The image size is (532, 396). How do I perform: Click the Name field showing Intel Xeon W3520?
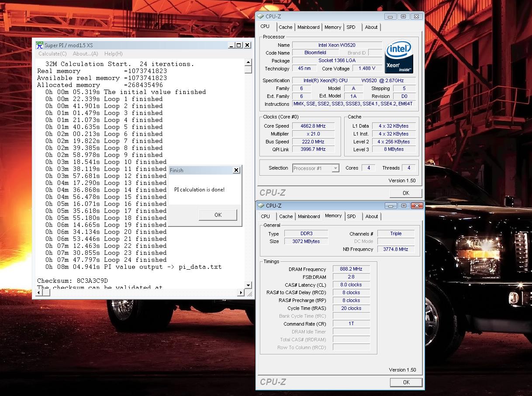click(337, 45)
